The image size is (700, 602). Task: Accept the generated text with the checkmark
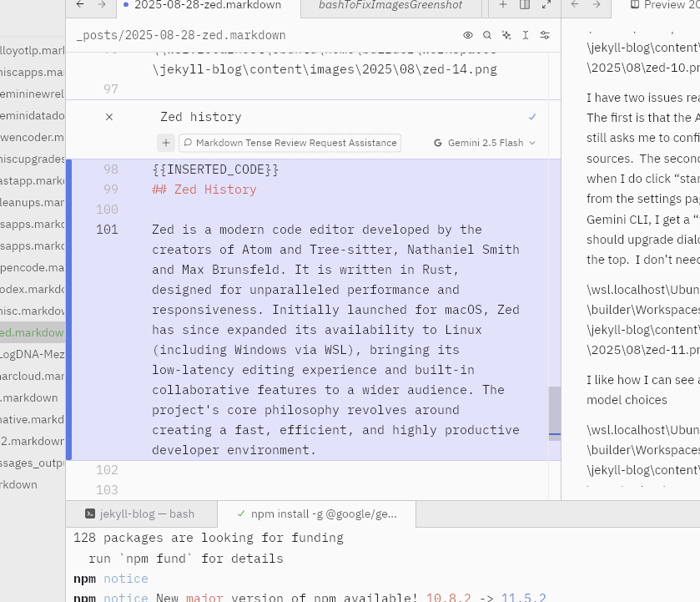tap(532, 117)
